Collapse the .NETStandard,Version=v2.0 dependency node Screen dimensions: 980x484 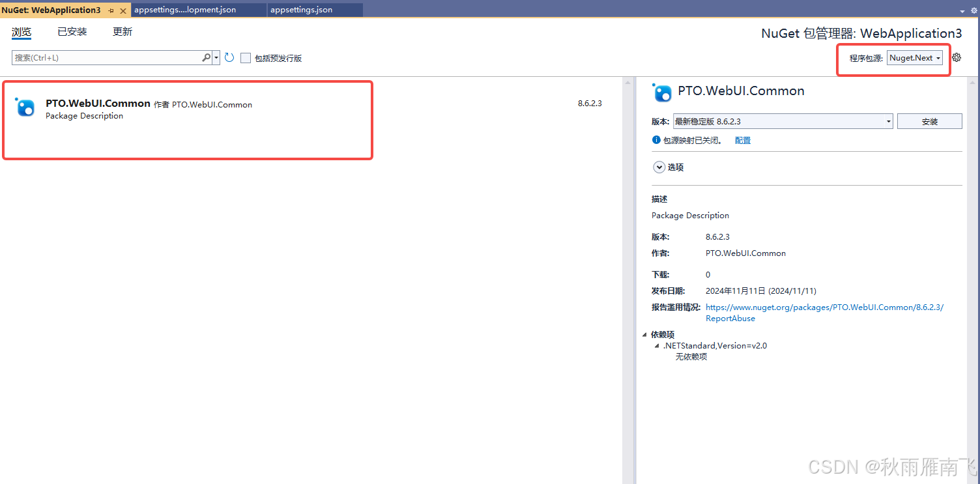[656, 346]
